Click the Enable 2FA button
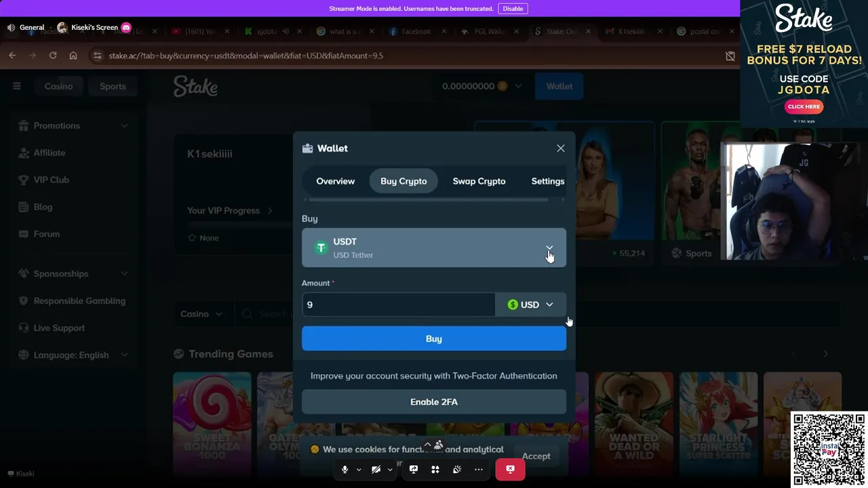This screenshot has height=488, width=868. coord(434,402)
